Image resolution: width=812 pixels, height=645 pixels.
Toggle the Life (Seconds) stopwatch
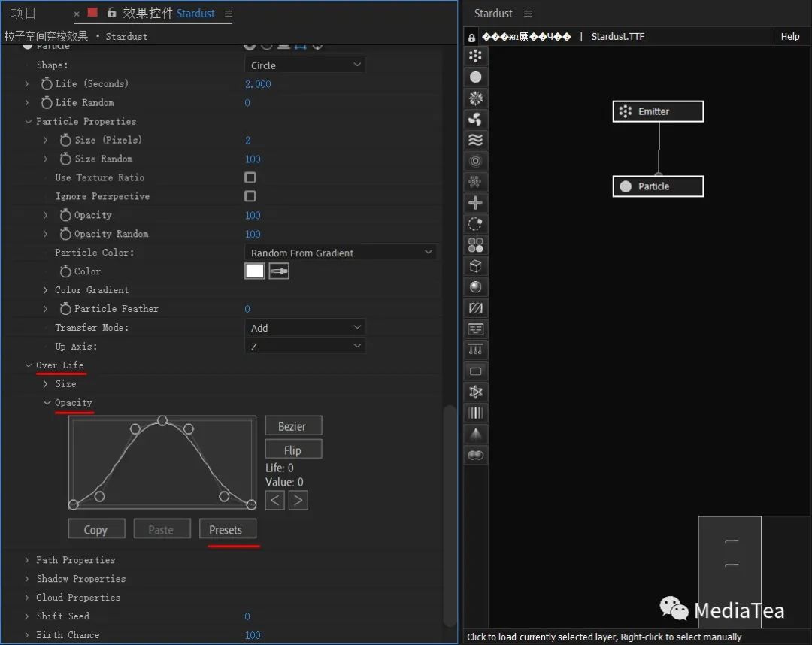click(47, 84)
